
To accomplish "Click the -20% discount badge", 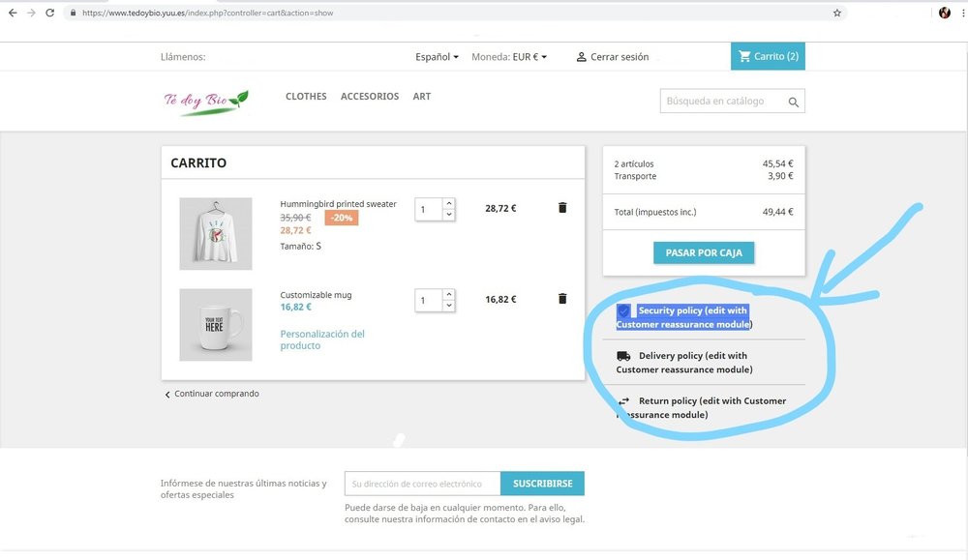I will 342,218.
